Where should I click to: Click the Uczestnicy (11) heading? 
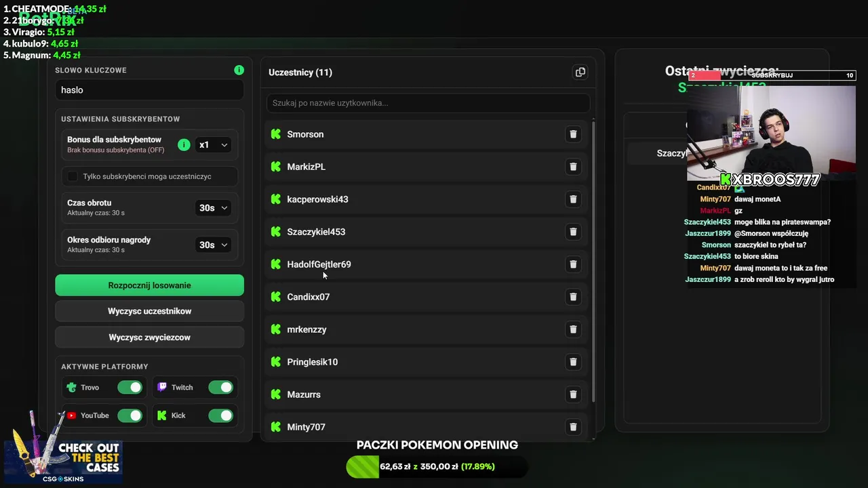[x=300, y=73]
